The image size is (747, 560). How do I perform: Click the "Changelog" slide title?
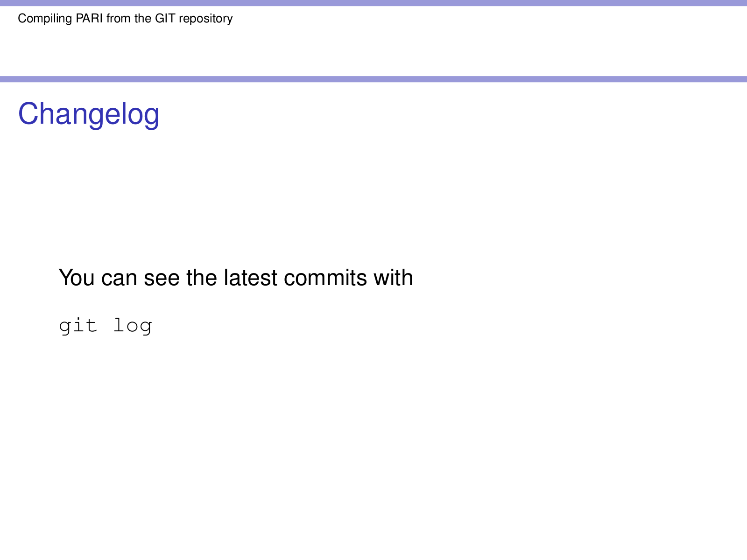(89, 113)
